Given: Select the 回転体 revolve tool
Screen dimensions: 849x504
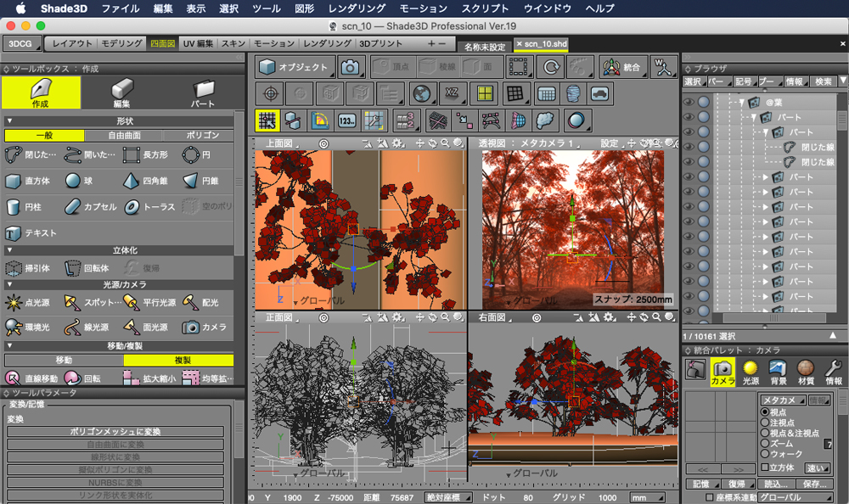Looking at the screenshot, I should 87,268.
